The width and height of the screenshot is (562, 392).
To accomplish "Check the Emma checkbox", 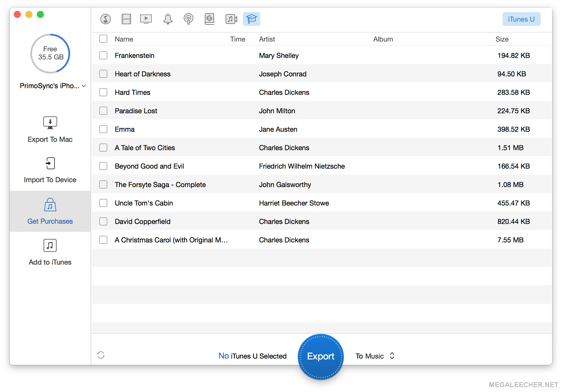I will [103, 129].
